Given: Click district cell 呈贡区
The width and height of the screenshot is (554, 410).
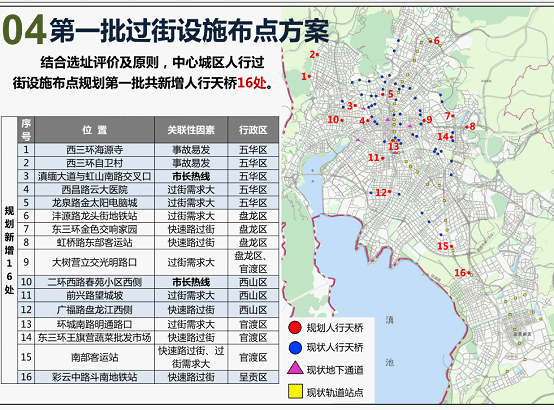Looking at the screenshot, I should point(253,377).
